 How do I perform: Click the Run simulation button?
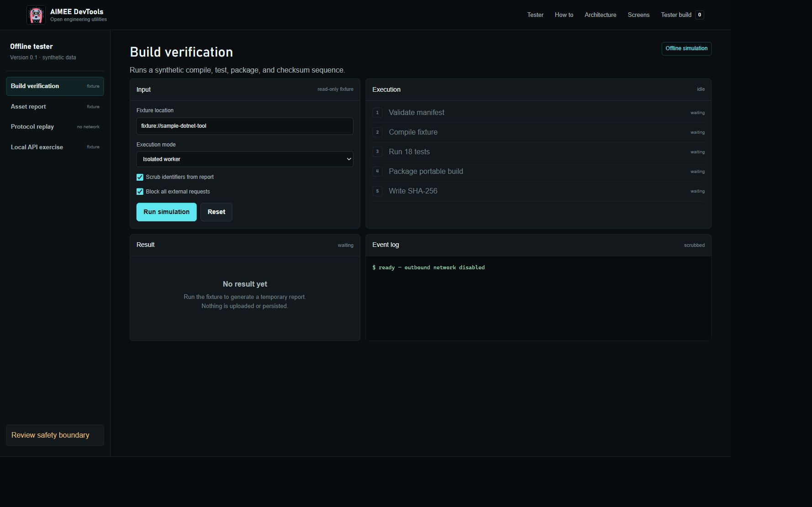pos(166,212)
